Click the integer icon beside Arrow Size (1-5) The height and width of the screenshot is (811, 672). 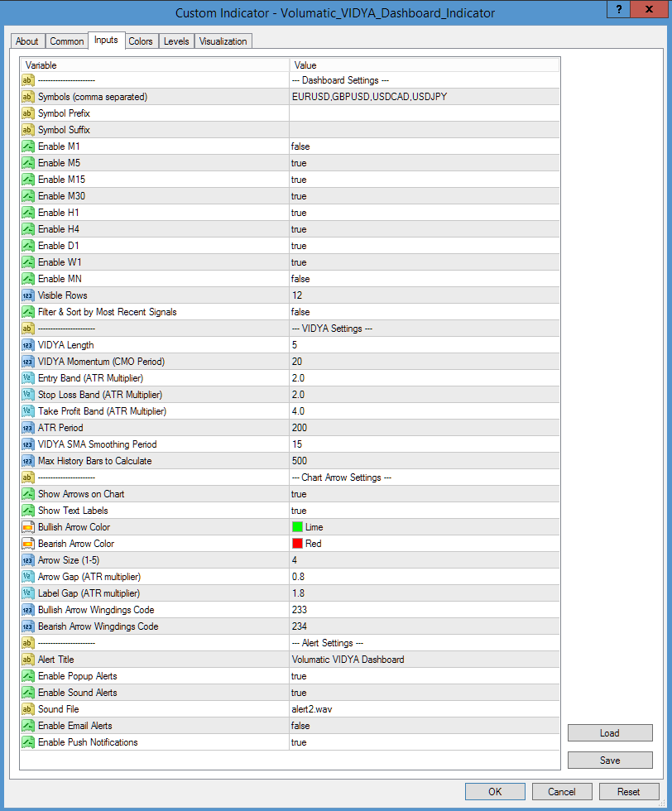point(28,560)
